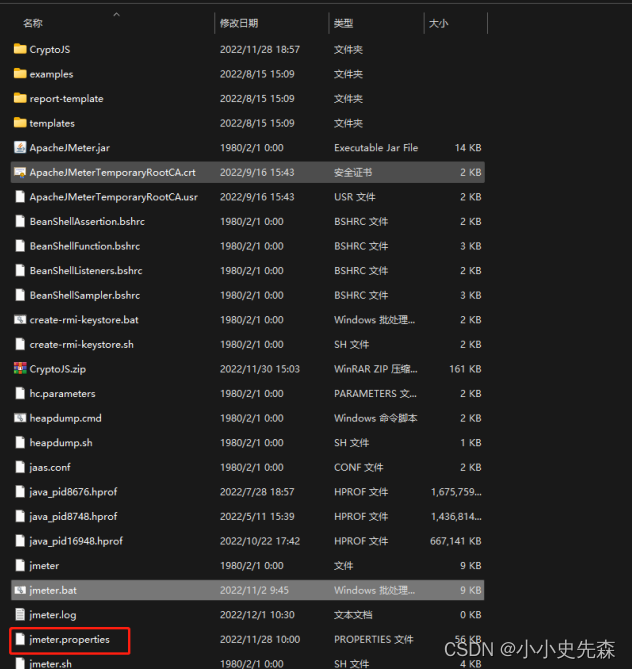Viewport: 632px width, 670px height.
Task: Select the extensionless jmeter file name
Action: [44, 566]
